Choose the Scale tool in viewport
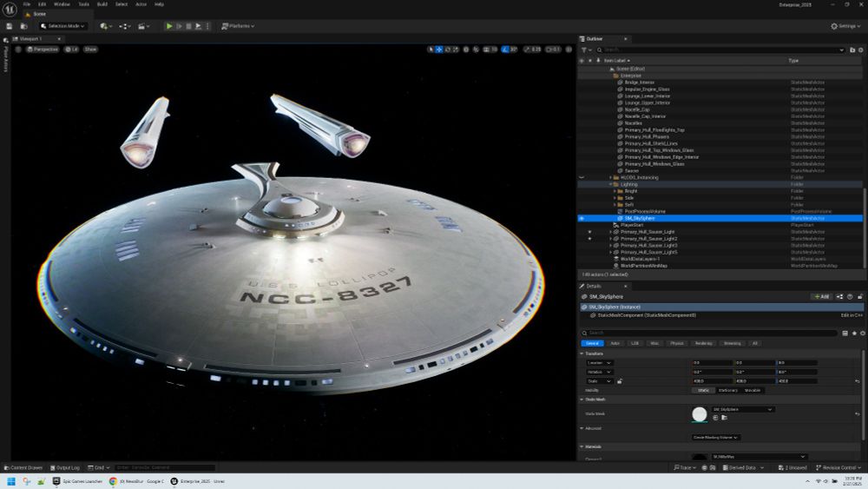The height and width of the screenshot is (489, 868). click(x=456, y=50)
